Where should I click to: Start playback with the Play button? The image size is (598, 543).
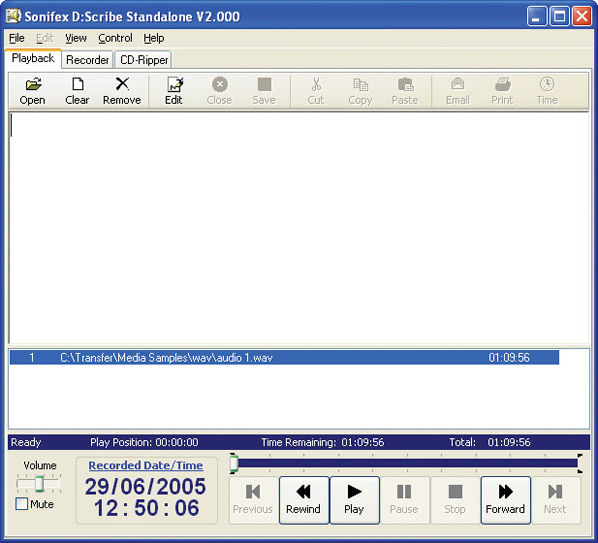pos(354,500)
